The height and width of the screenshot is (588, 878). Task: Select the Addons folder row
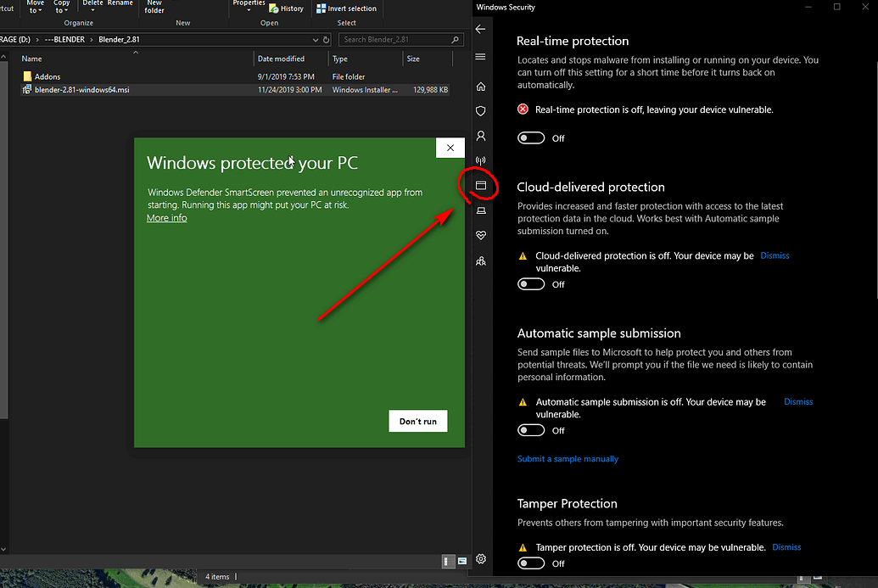coord(235,76)
